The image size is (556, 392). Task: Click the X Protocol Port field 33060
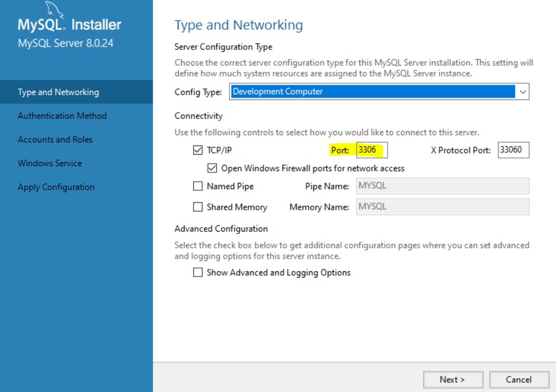513,150
